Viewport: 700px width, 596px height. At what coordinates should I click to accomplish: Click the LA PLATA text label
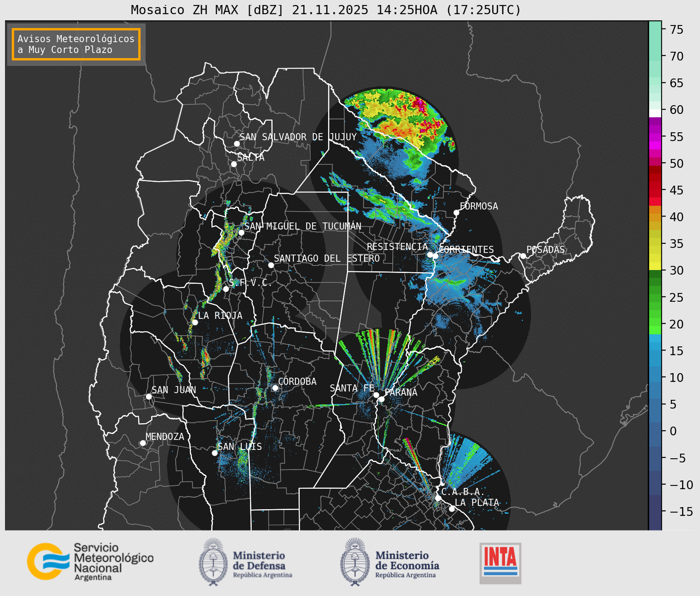[x=477, y=503]
